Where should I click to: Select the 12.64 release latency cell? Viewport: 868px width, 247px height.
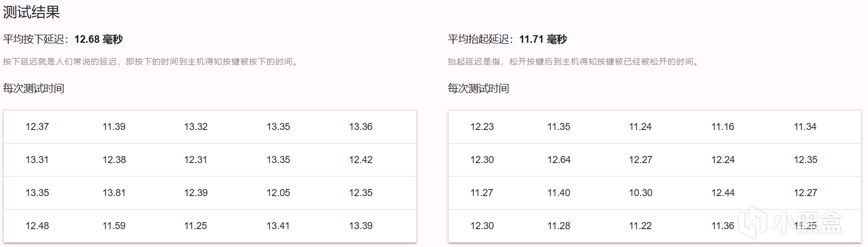point(559,160)
